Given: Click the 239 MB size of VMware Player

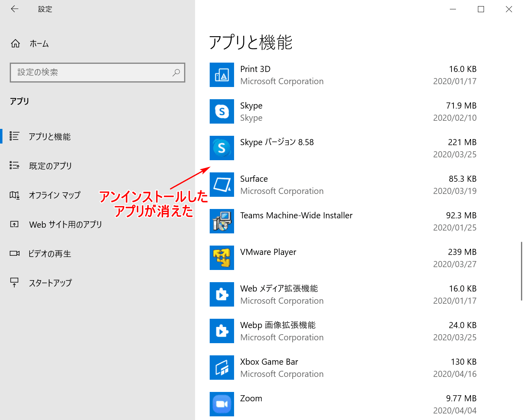Looking at the screenshot, I should (462, 252).
